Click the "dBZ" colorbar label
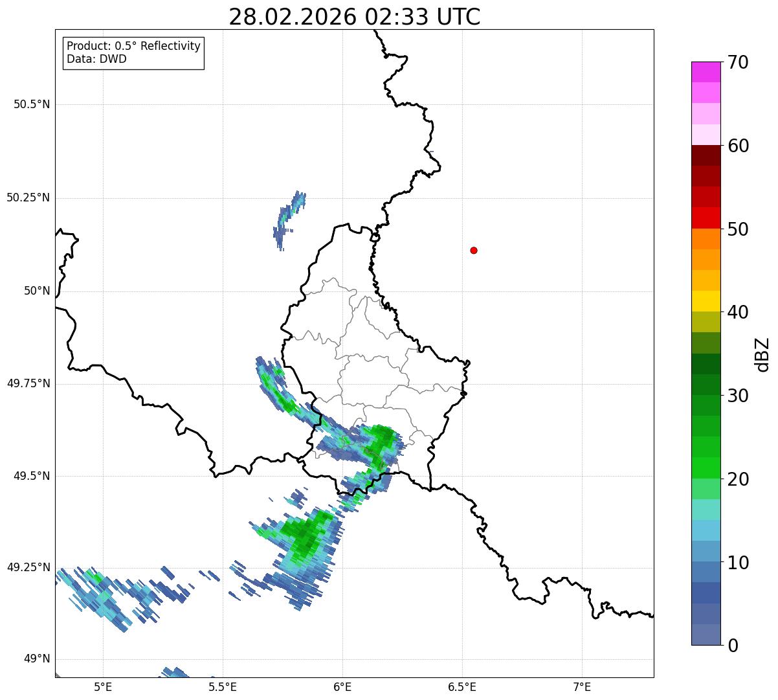Screen dimensions: 778x700 [762, 354]
